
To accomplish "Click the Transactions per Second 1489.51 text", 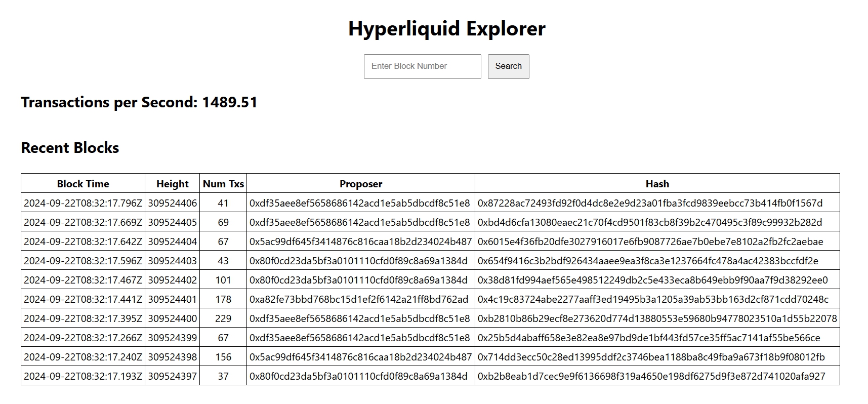I will [139, 102].
